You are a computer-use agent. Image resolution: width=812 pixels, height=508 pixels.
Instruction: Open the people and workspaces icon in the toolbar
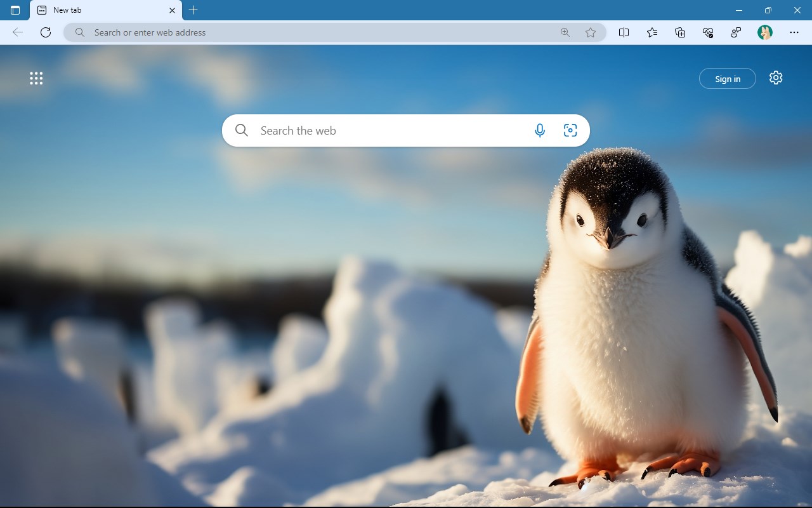[736, 32]
